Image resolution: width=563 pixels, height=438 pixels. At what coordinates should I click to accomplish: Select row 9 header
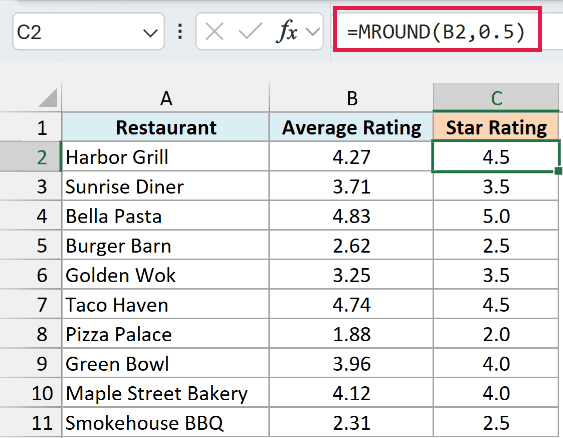pos(31,363)
